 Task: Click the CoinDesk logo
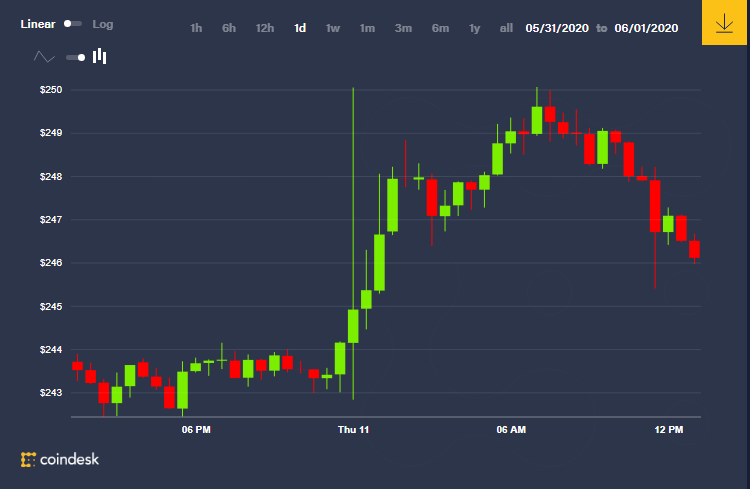[x=60, y=459]
